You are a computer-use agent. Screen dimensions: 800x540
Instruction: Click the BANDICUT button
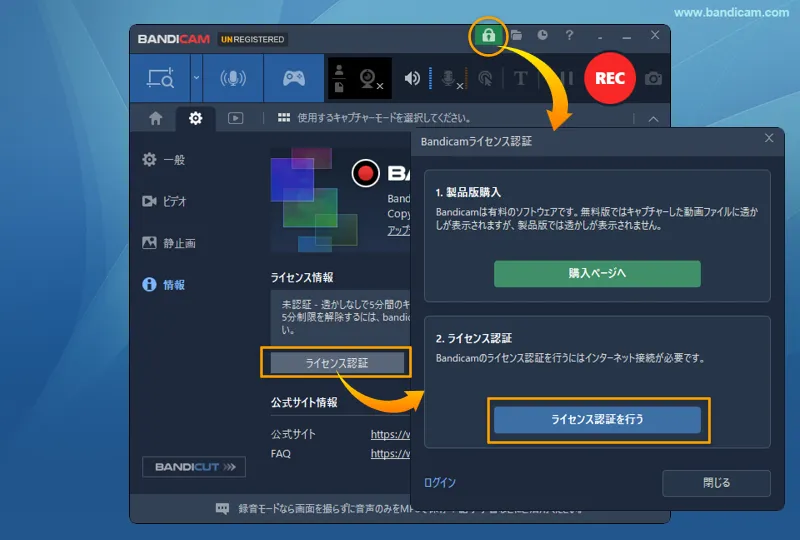[x=194, y=467]
